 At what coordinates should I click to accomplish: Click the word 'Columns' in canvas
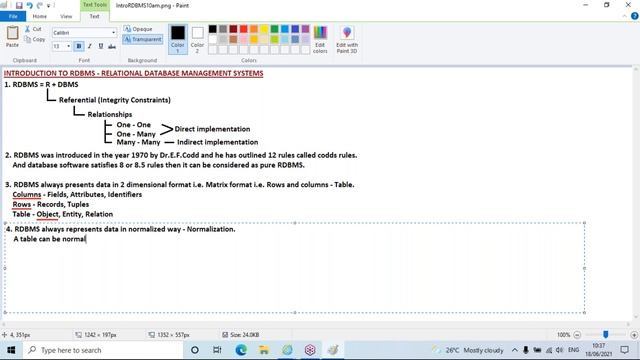(27, 194)
